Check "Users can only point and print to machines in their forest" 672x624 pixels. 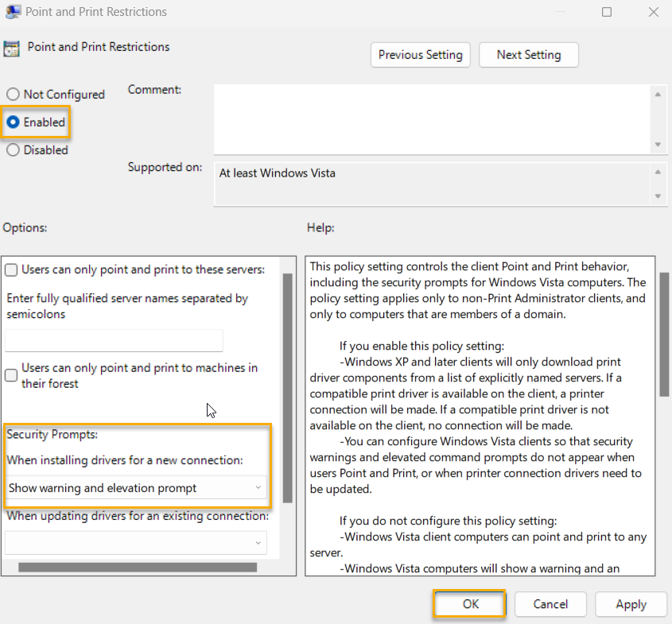(x=11, y=374)
